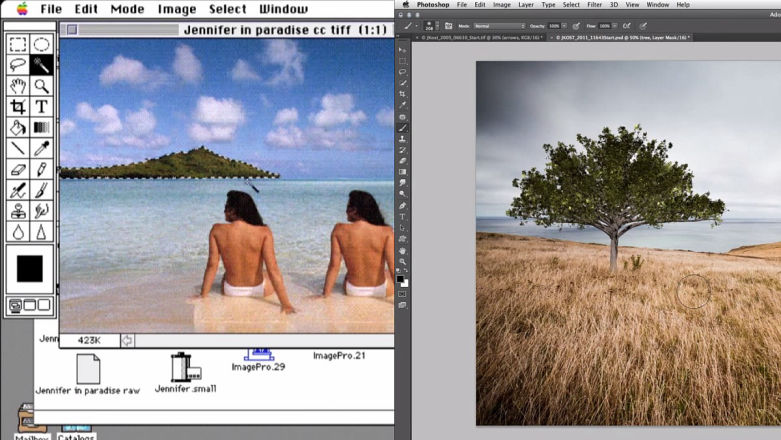Click the left scroll arrow beside 423K
Viewport: 781px width, 440px height.
(127, 340)
